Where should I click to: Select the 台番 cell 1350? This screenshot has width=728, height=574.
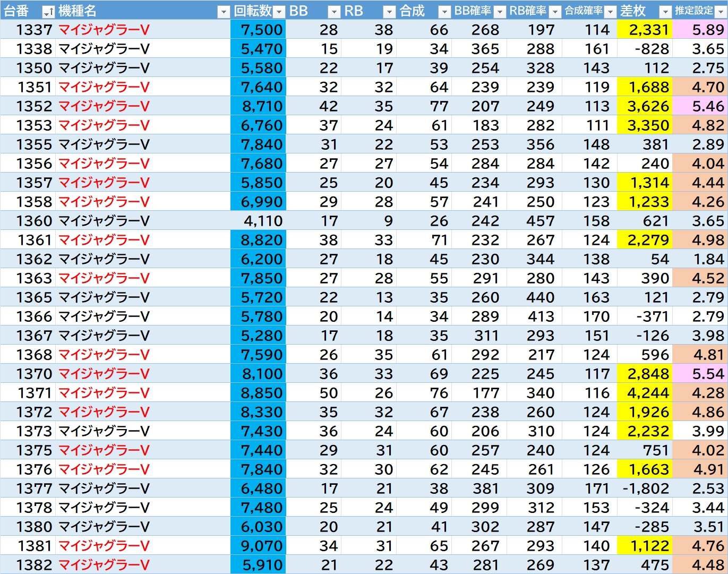pos(28,68)
